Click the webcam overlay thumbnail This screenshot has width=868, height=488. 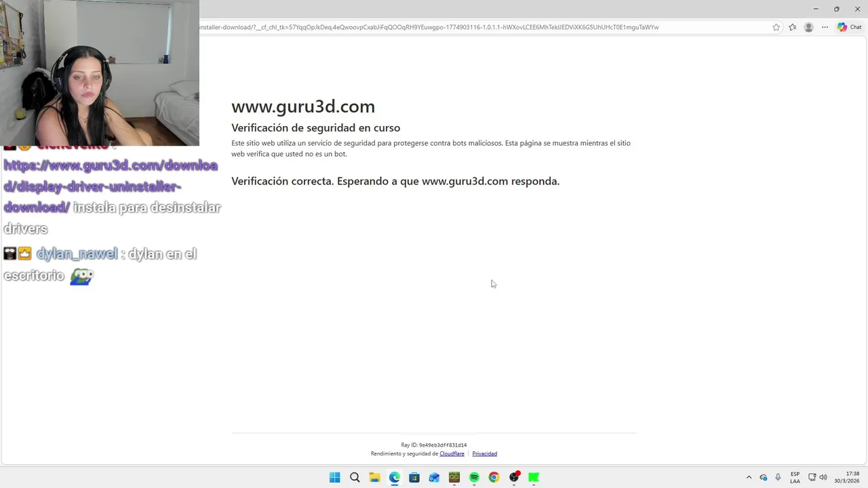(x=100, y=73)
